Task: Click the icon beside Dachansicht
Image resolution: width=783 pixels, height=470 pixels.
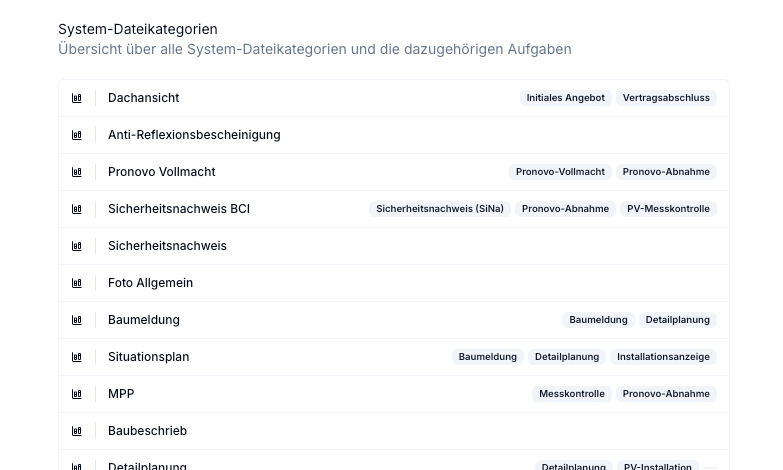Action: coord(76,98)
